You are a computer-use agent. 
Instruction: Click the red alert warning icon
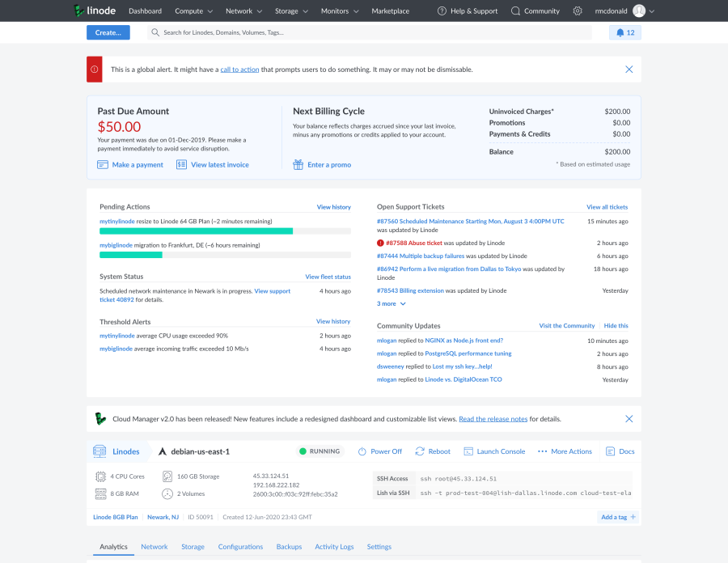pyautogui.click(x=95, y=69)
